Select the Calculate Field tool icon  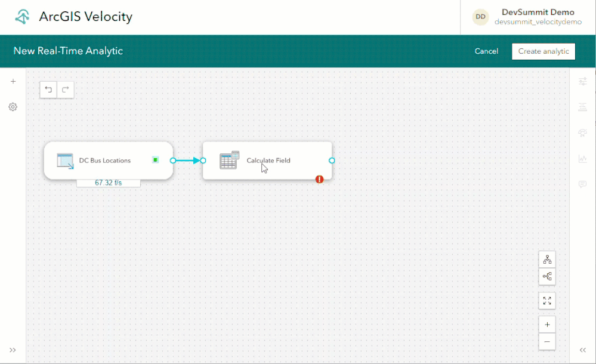click(229, 160)
